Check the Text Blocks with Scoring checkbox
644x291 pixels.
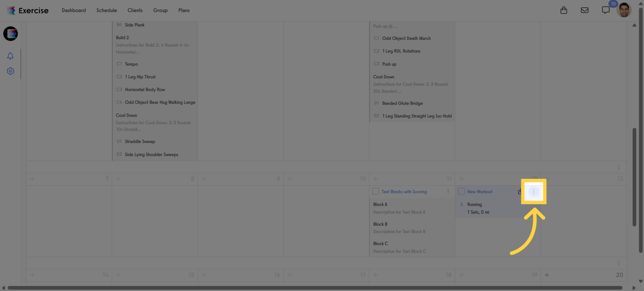375,191
